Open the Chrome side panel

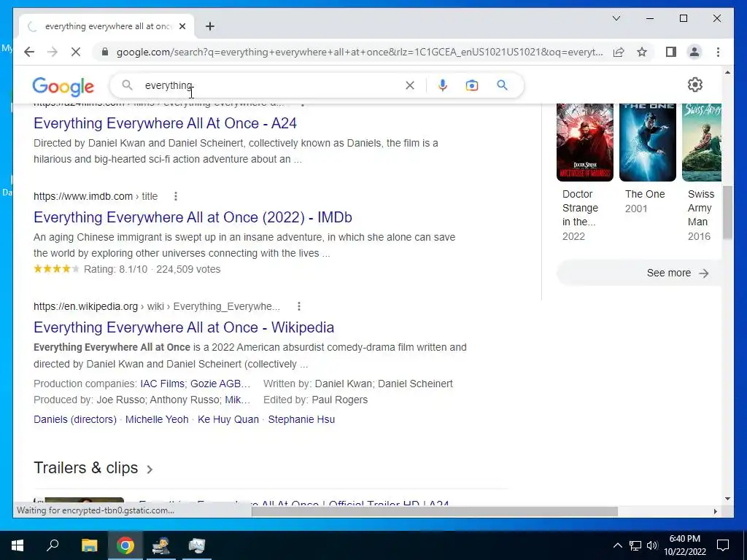coord(671,52)
